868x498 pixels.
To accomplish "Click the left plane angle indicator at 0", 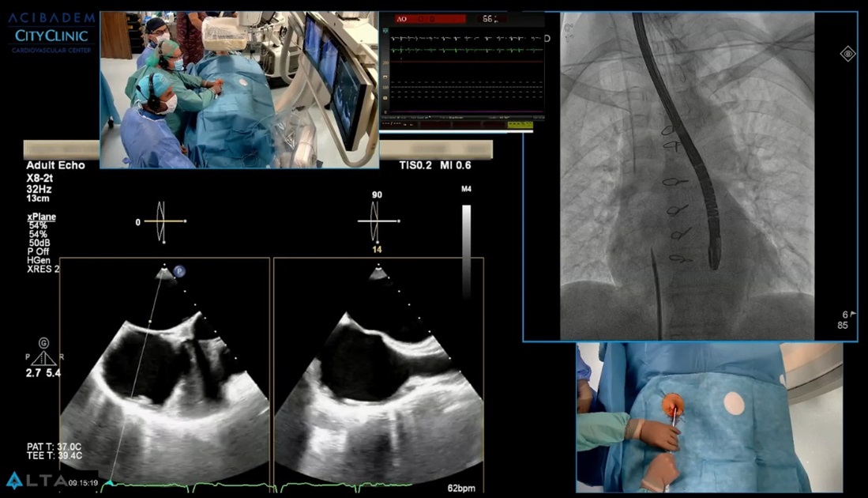I will [x=161, y=222].
